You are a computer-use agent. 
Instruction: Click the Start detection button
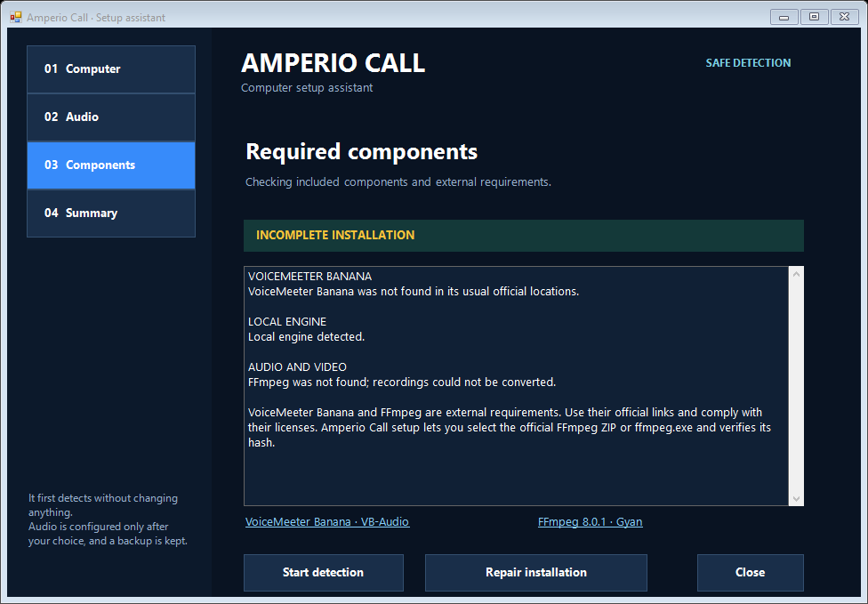tap(324, 573)
